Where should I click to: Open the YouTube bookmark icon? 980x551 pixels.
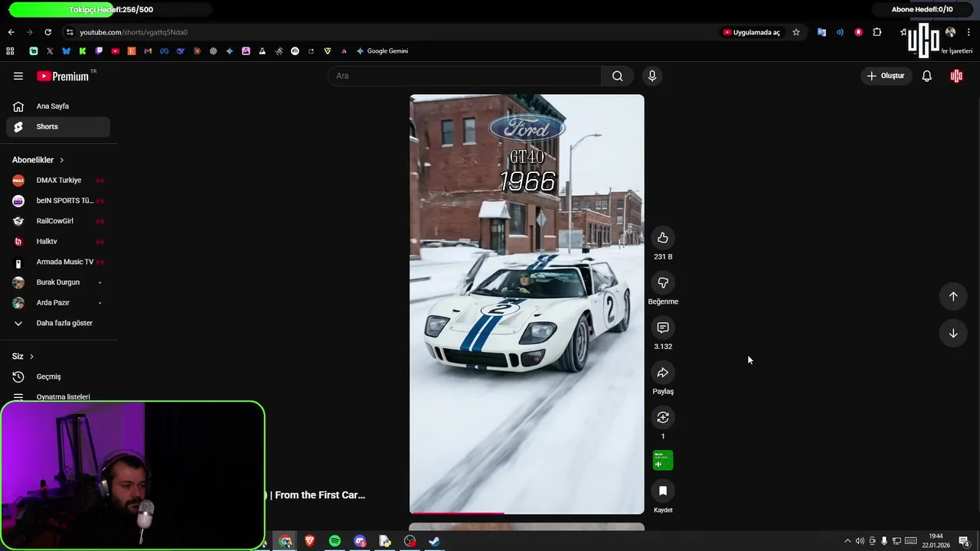coord(116,51)
